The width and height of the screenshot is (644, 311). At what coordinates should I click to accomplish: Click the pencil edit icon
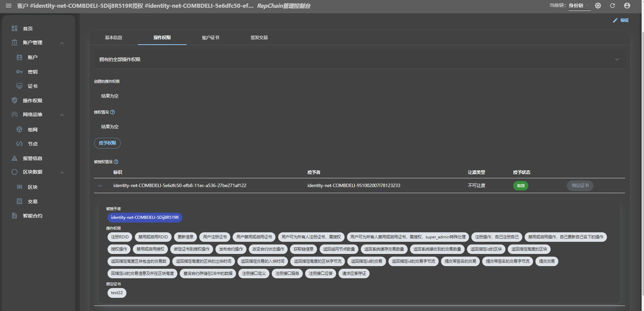coord(615,20)
